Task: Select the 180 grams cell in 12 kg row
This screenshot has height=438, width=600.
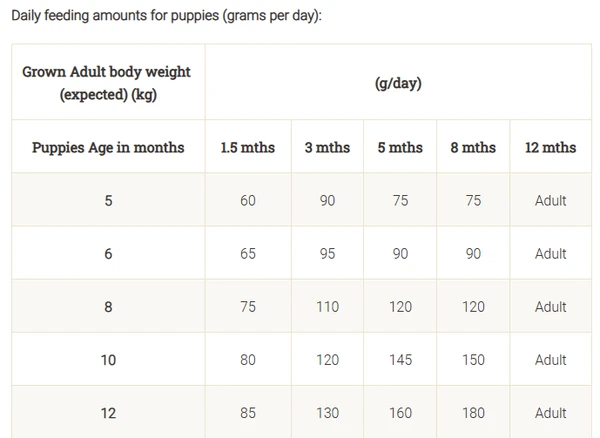Action: (x=473, y=412)
